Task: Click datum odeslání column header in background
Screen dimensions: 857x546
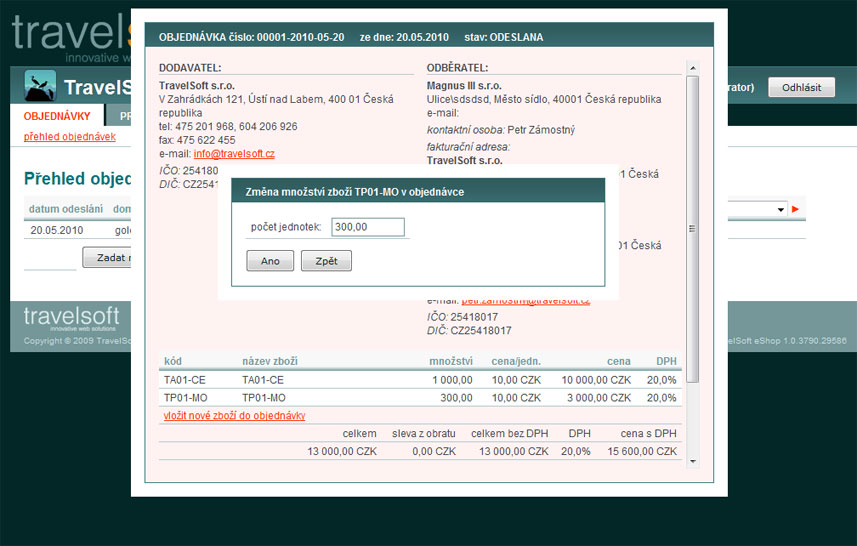Action: 66,209
